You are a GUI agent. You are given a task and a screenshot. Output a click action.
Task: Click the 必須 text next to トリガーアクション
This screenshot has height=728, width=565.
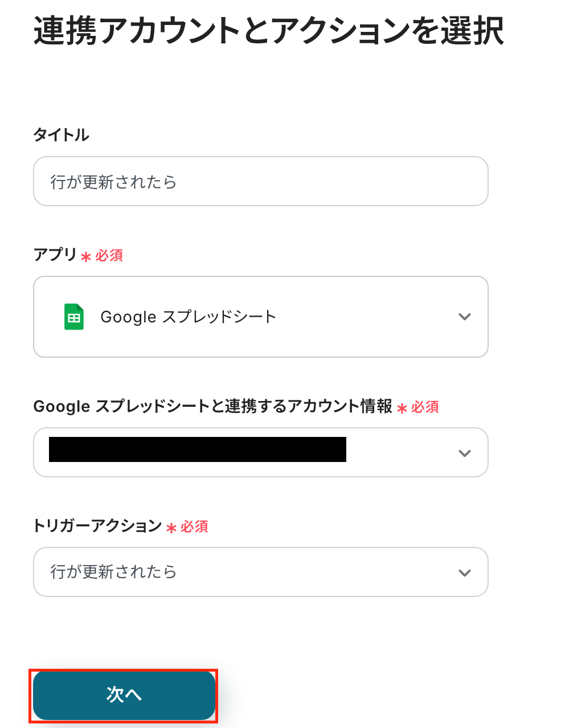pos(195,526)
